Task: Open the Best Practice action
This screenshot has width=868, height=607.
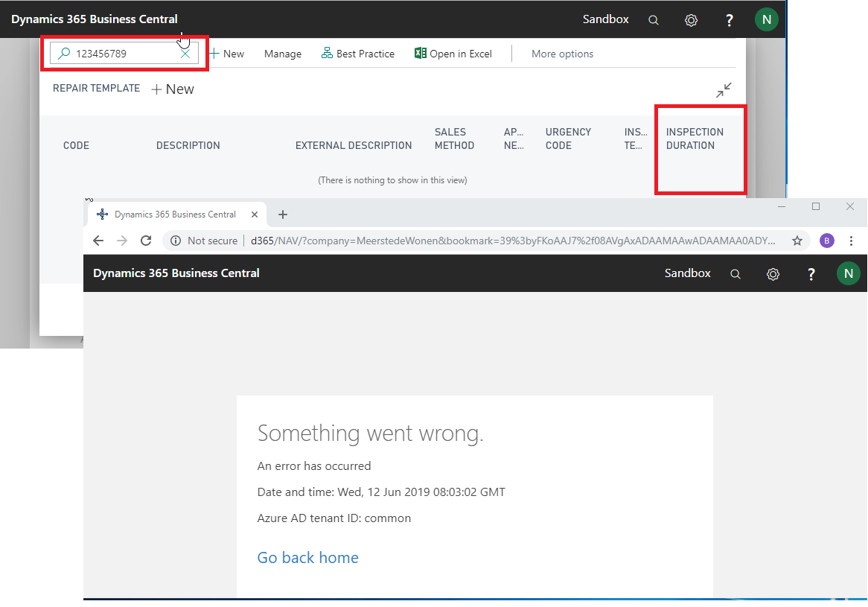Action: (358, 54)
